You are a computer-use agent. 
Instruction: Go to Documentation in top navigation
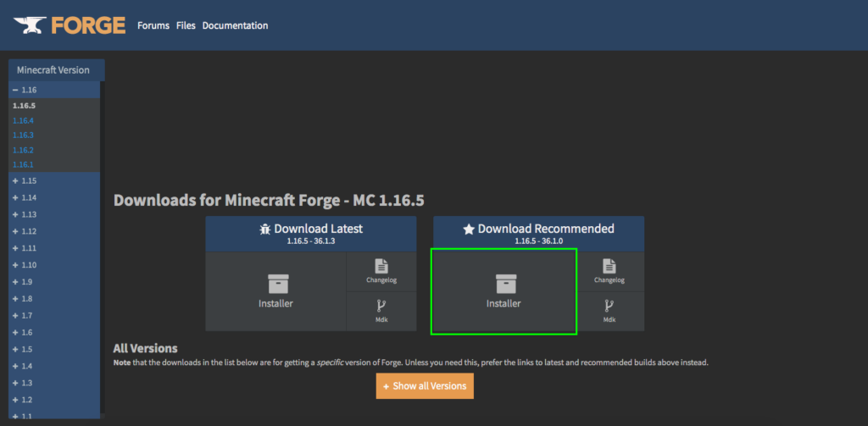[235, 25]
